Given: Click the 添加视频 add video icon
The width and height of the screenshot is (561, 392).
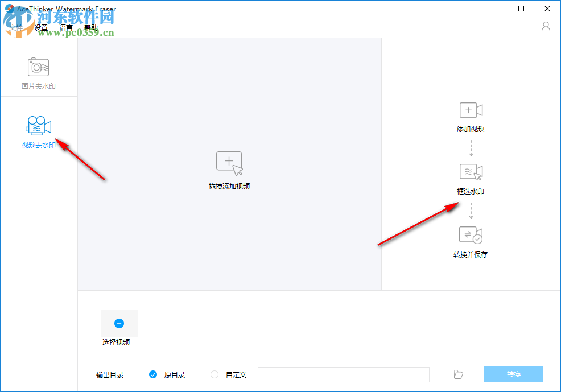Looking at the screenshot, I should coord(471,110).
